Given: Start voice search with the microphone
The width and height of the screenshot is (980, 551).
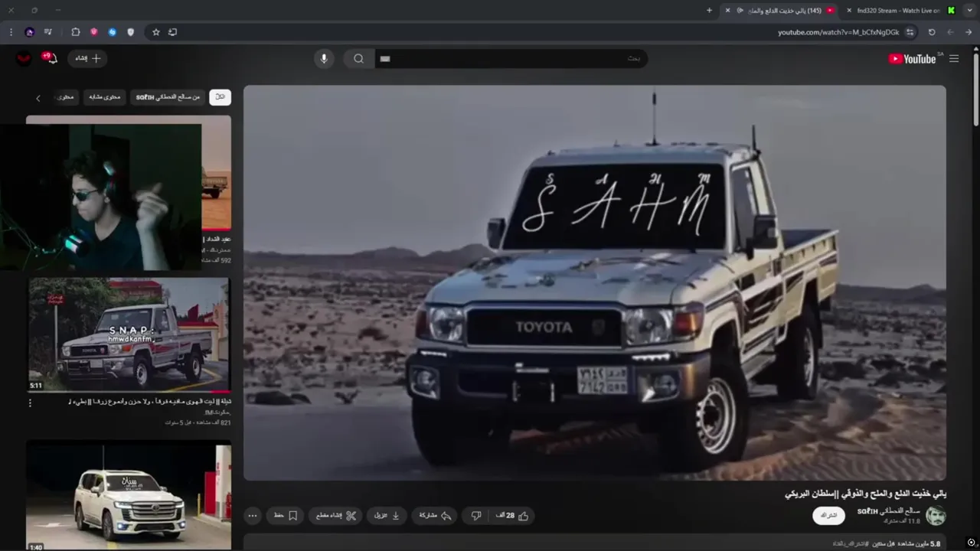Looking at the screenshot, I should 324,59.
